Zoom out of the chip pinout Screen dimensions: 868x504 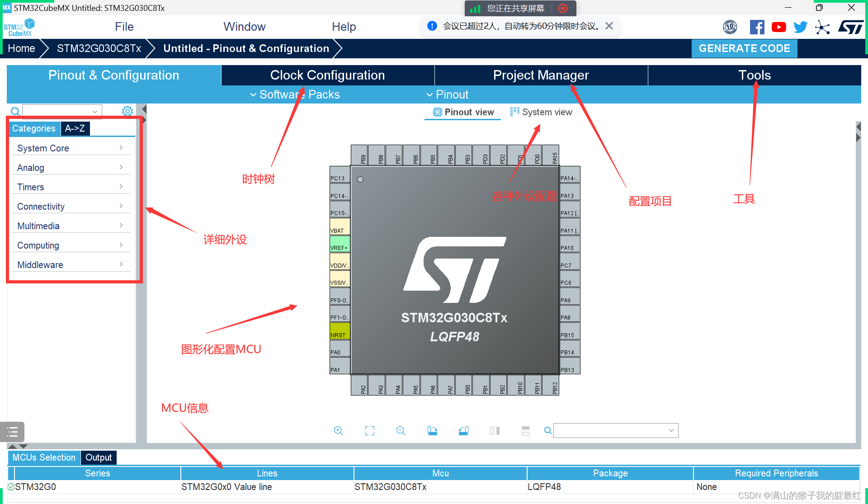[x=401, y=431]
